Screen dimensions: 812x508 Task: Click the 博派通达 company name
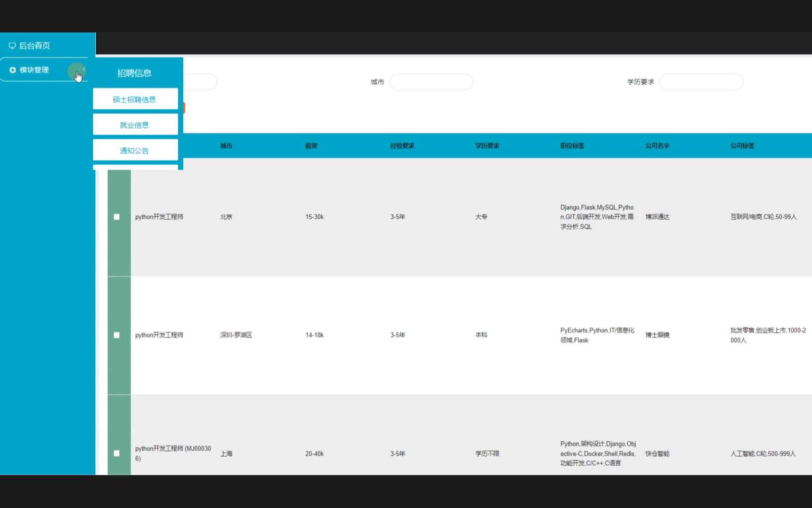(657, 217)
